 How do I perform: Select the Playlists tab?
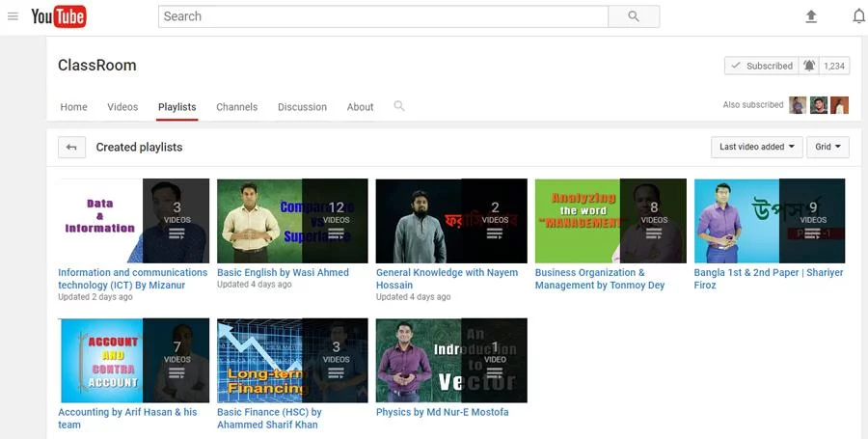pyautogui.click(x=177, y=107)
